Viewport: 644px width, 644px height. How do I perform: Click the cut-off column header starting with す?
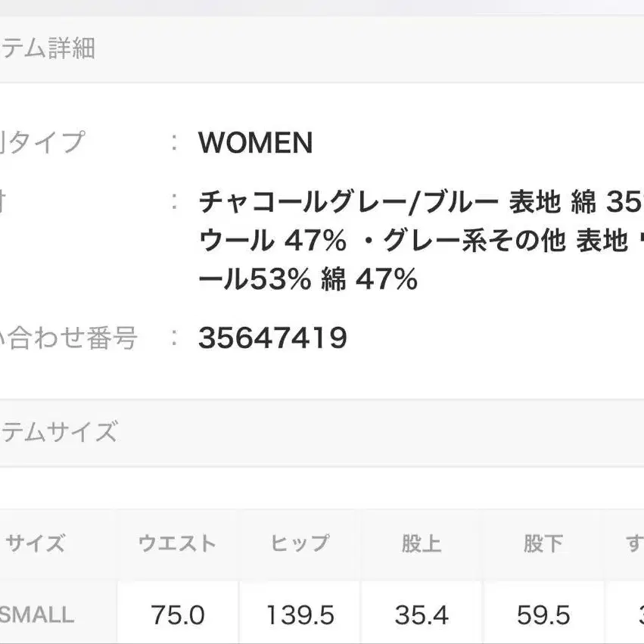coord(634,543)
